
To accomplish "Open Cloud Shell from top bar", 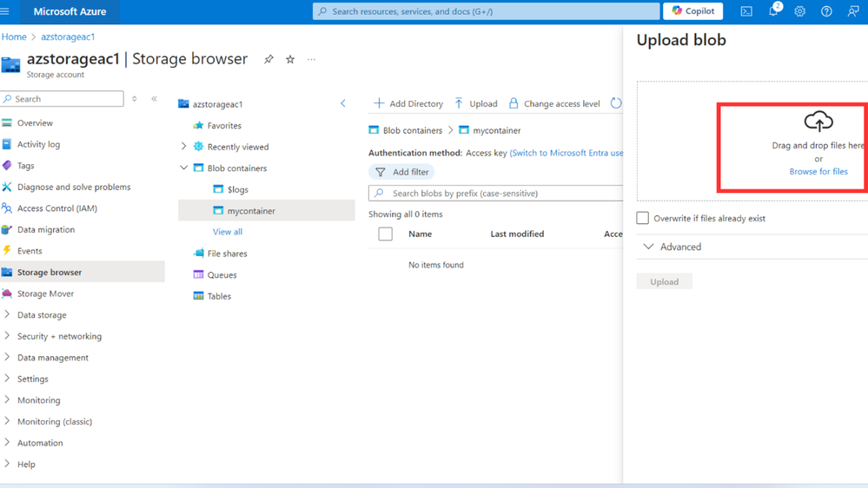I will [x=746, y=11].
